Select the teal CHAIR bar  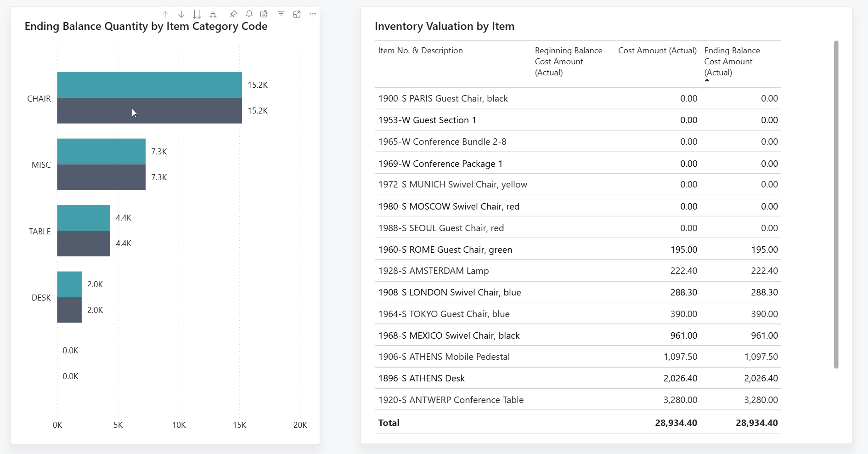click(x=149, y=85)
